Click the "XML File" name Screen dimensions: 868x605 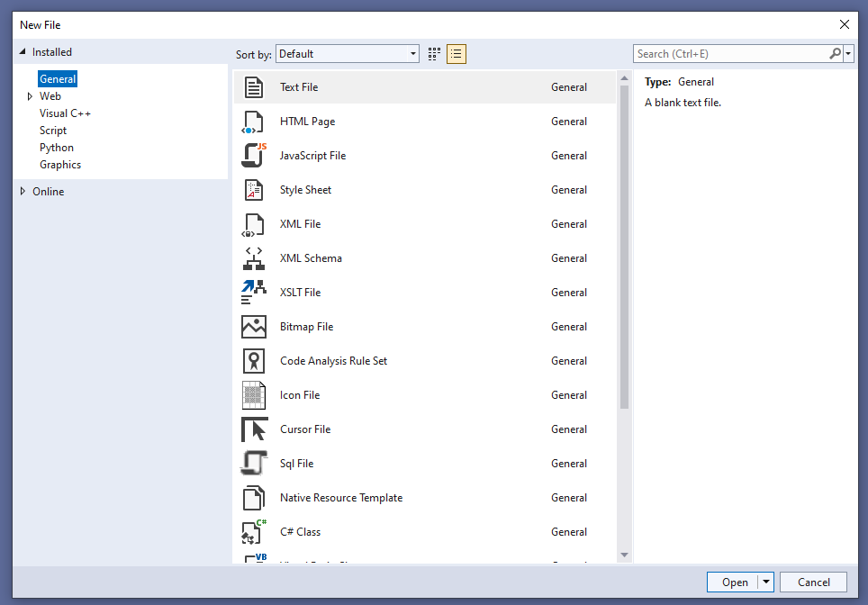300,224
